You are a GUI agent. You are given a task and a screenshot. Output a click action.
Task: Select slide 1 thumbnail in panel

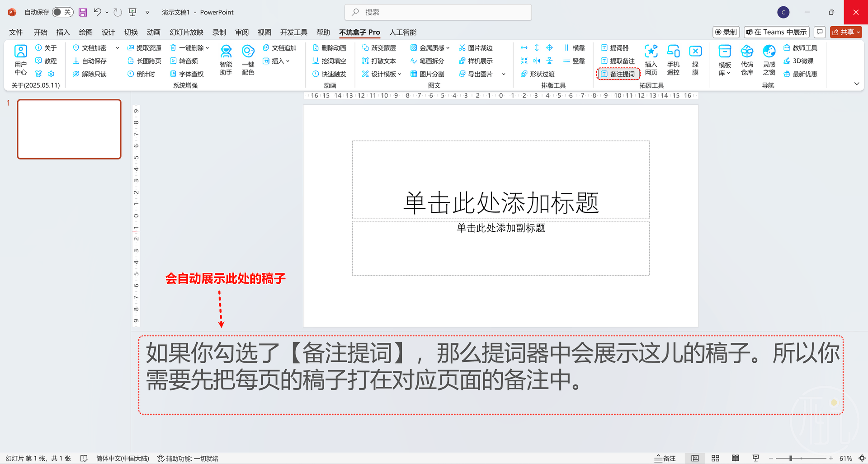[69, 129]
